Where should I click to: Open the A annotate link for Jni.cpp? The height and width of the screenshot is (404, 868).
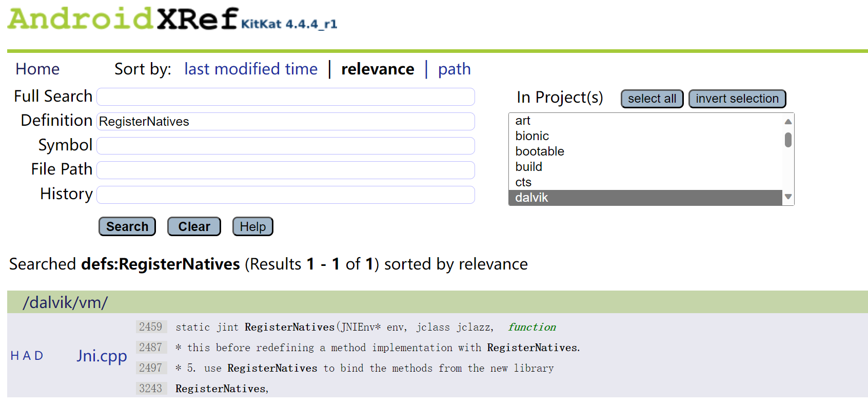click(27, 356)
